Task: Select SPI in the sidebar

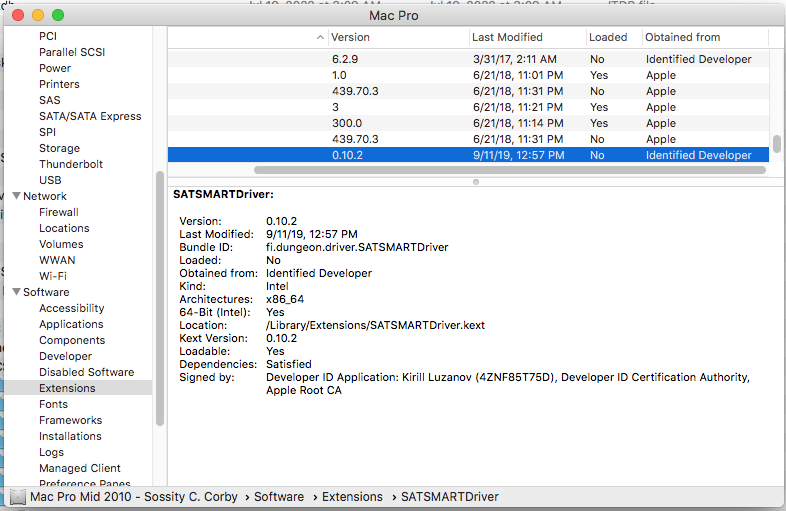Action: [48, 132]
